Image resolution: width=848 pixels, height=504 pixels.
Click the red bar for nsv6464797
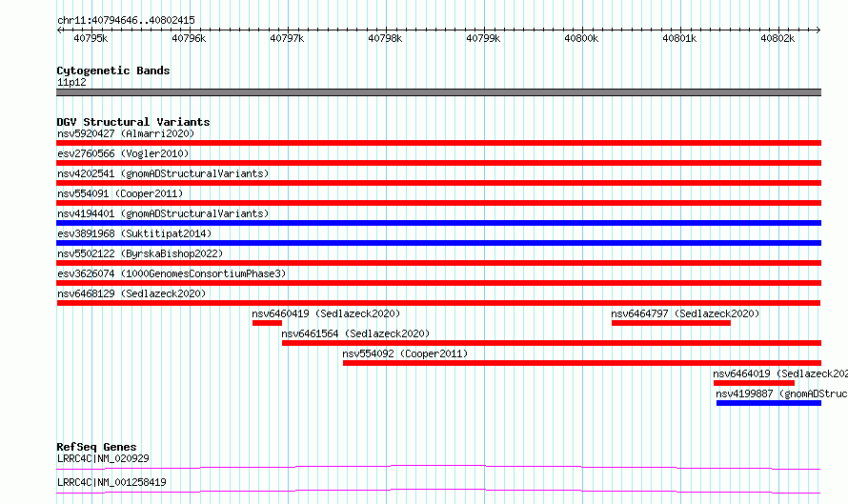coord(671,323)
